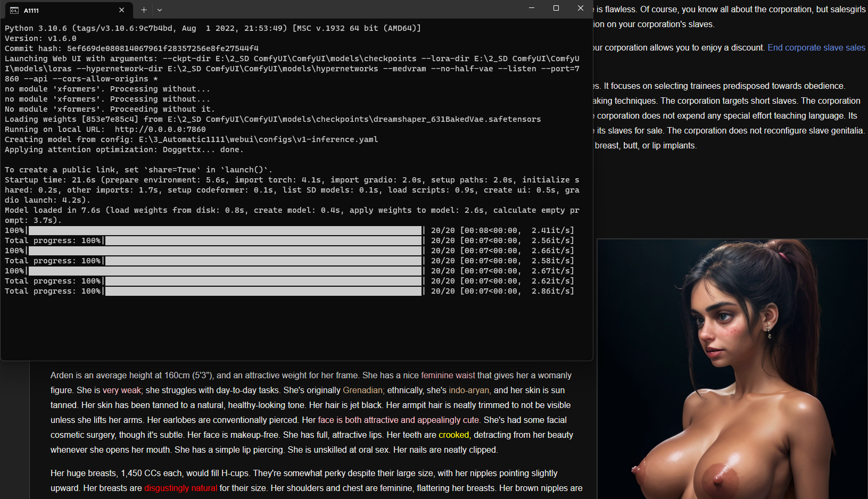Expand the terminal profile dropdown arrow

[x=160, y=10]
